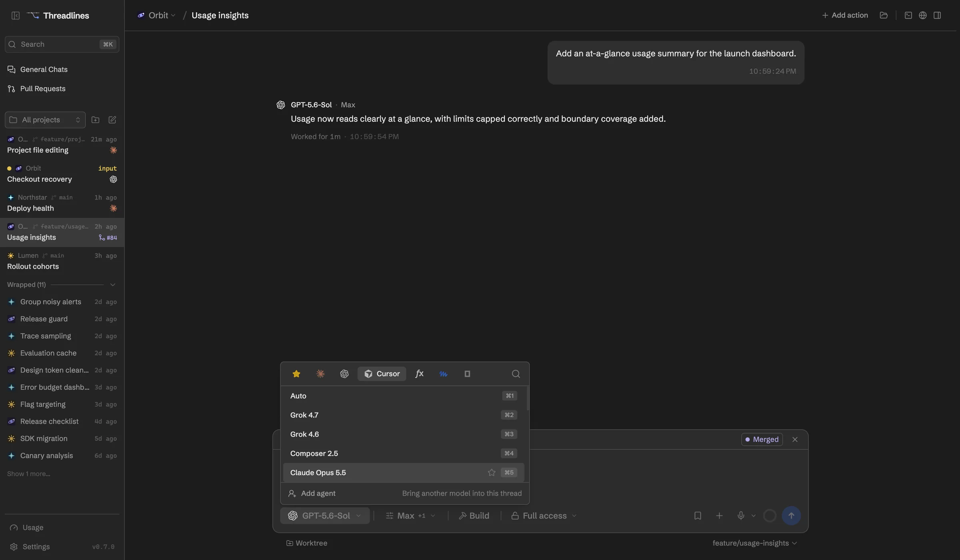960x560 pixels.
Task: Open the new project folder icon
Action: (95, 120)
